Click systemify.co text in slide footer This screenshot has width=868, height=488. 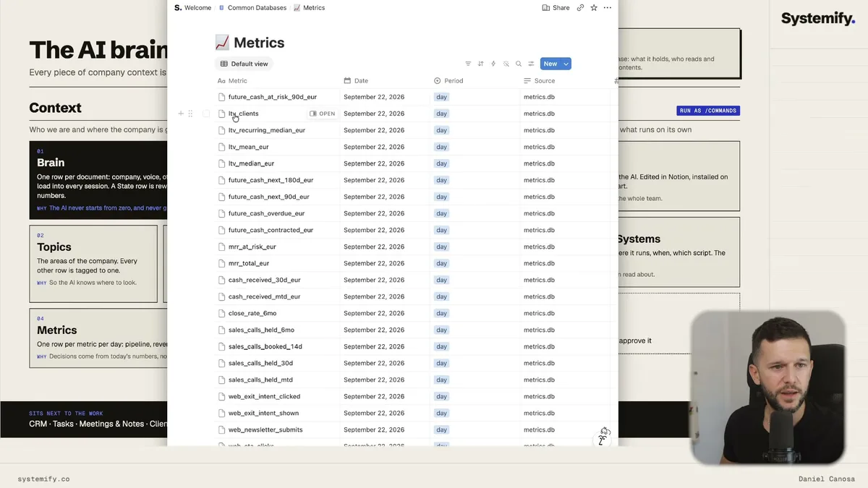pyautogui.click(x=43, y=479)
